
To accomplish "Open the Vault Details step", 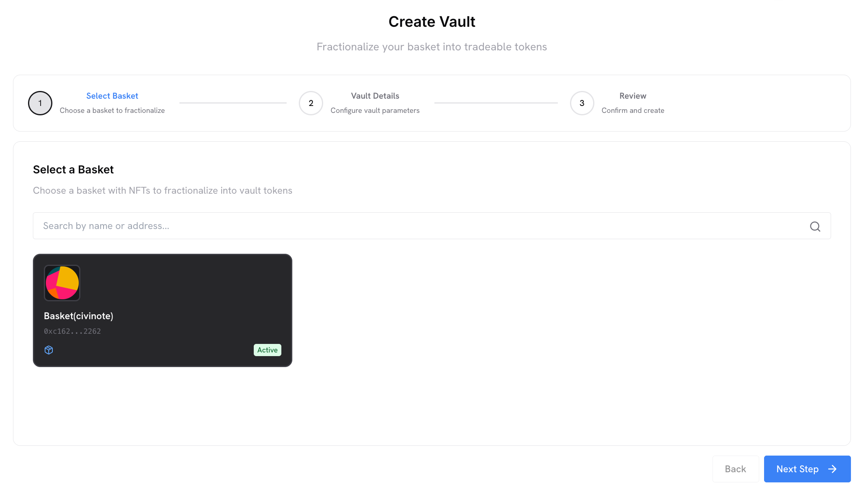I will (x=375, y=96).
